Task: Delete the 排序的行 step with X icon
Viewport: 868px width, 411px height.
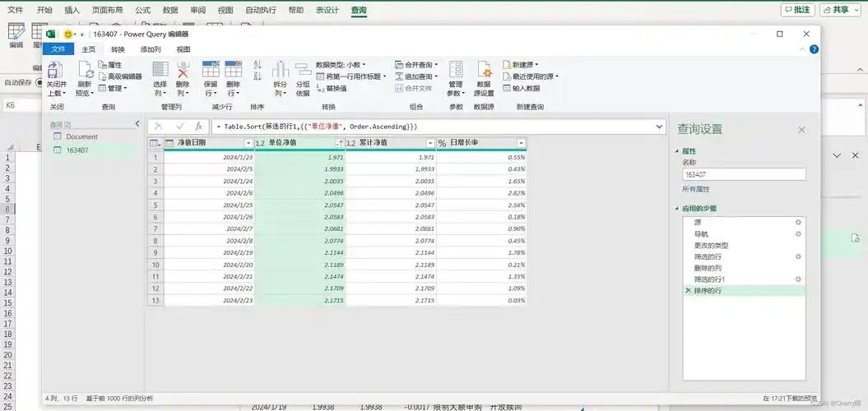Action: pyautogui.click(x=688, y=290)
